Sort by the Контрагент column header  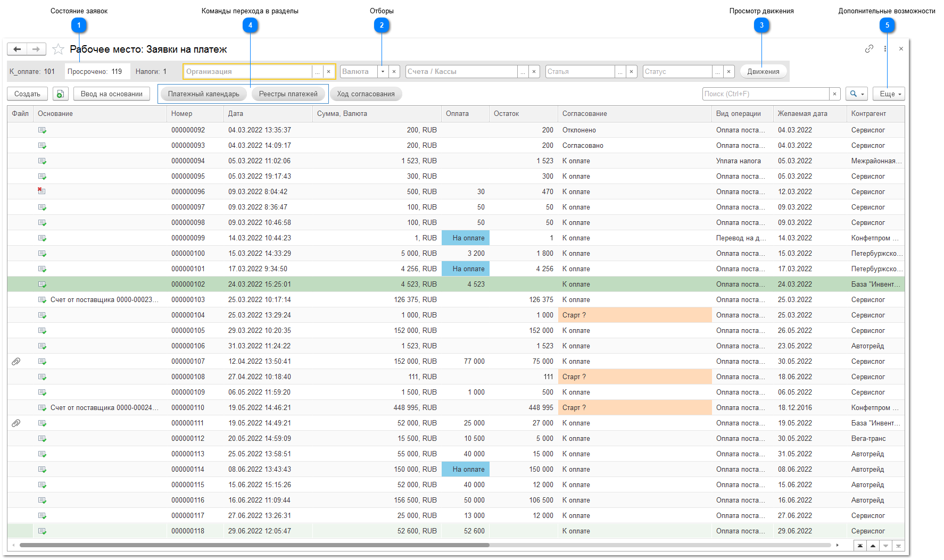pos(875,114)
